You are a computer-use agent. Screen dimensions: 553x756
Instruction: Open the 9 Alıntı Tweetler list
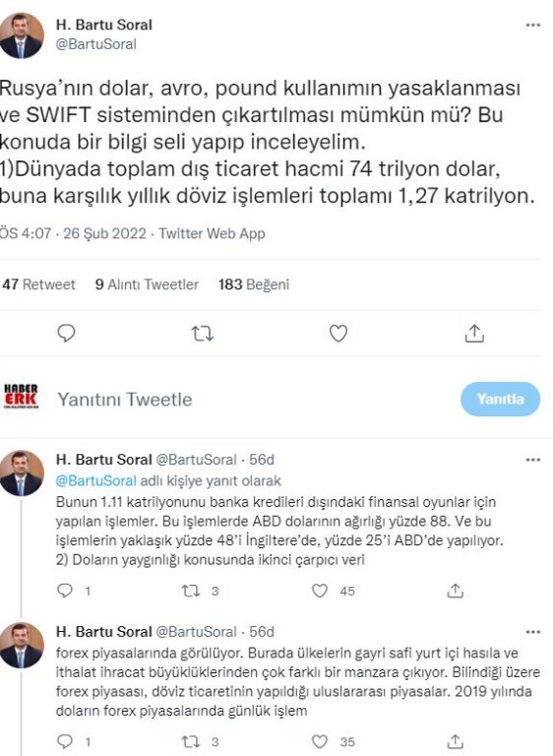[147, 284]
